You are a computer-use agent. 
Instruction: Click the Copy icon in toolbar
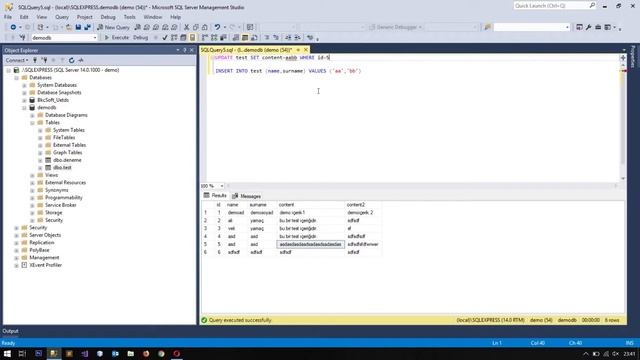(196, 27)
